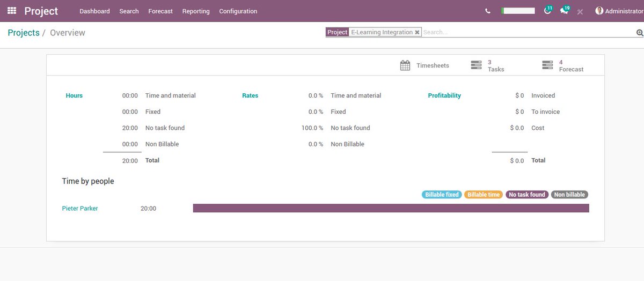Image resolution: width=644 pixels, height=281 pixels.
Task: Click the Administrator avatar picture
Action: pos(599,11)
